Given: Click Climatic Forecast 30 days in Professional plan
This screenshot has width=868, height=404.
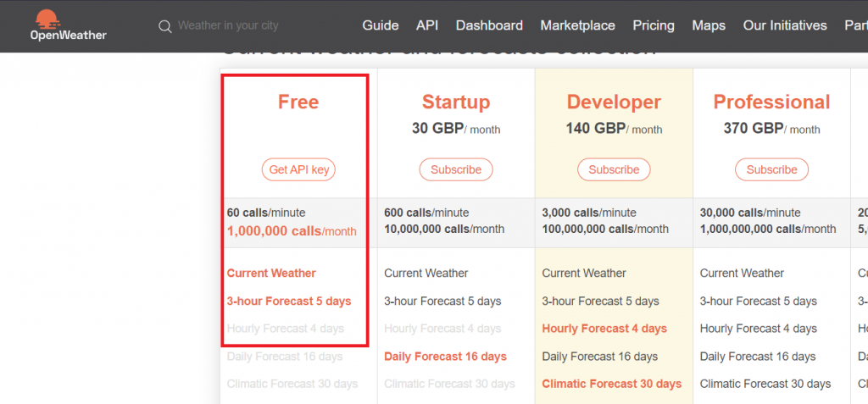Looking at the screenshot, I should (765, 384).
